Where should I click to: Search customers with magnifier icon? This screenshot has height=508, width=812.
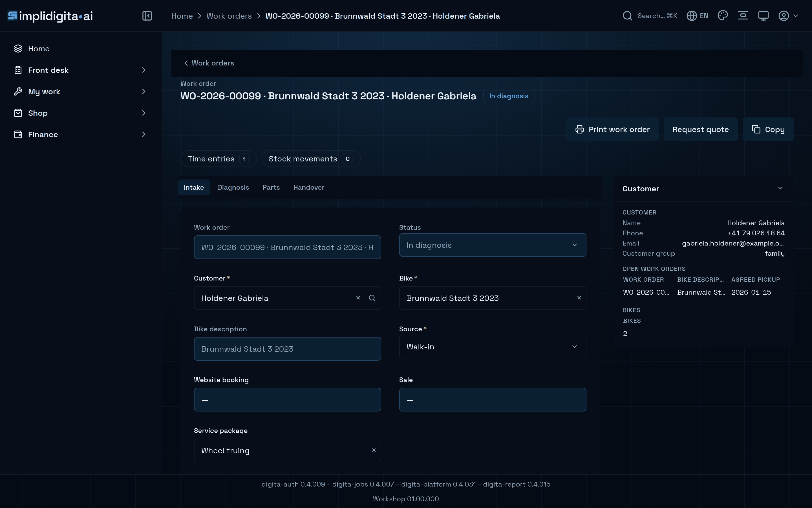pyautogui.click(x=372, y=298)
